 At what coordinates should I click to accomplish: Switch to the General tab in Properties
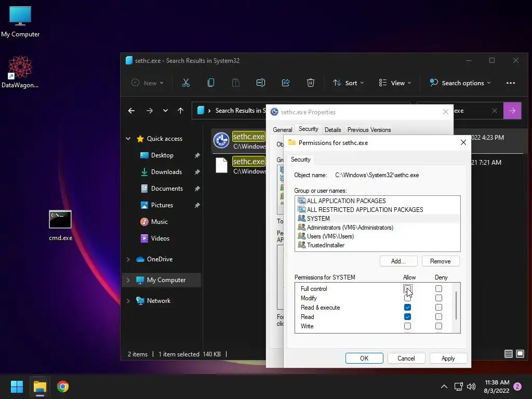[x=282, y=129]
